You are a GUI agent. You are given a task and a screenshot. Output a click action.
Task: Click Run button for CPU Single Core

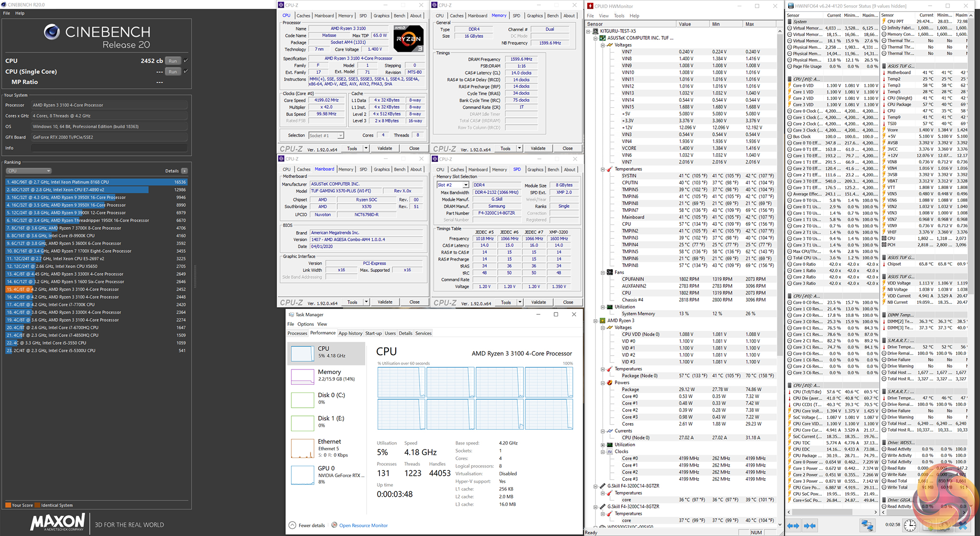click(173, 71)
